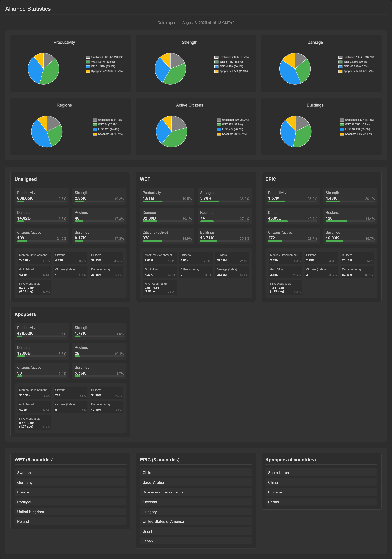Viewport: 392px width, 559px height.
Task: Click EPIC (8 countries) heading
Action: point(160,460)
